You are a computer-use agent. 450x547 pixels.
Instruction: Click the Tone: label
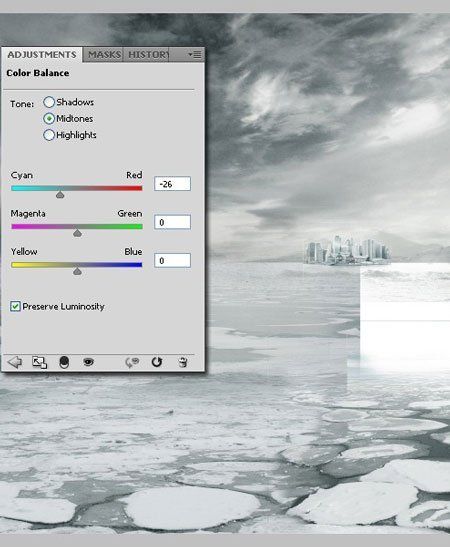tap(22, 104)
